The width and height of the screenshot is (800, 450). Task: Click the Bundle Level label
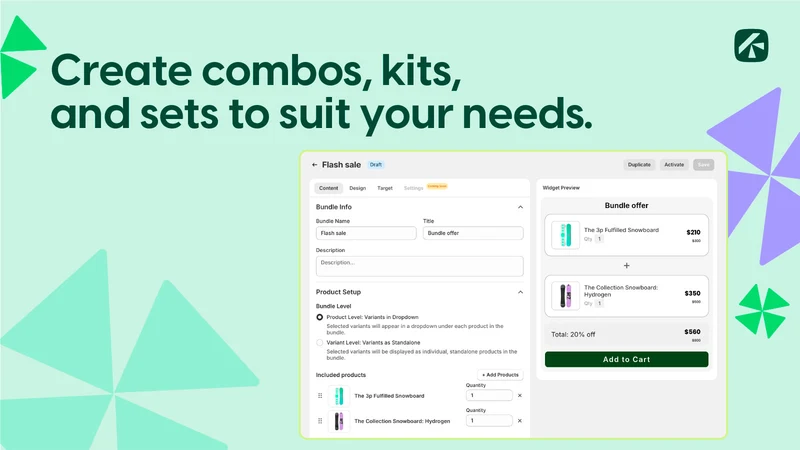point(333,306)
